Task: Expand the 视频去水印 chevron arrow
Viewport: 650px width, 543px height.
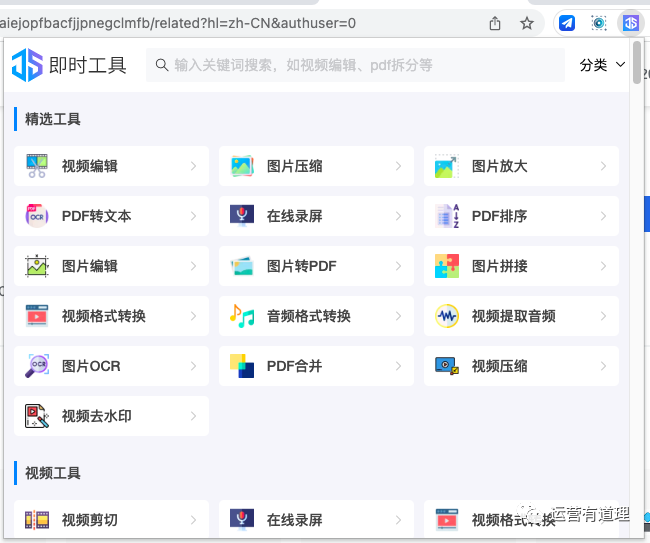Action: click(194, 416)
